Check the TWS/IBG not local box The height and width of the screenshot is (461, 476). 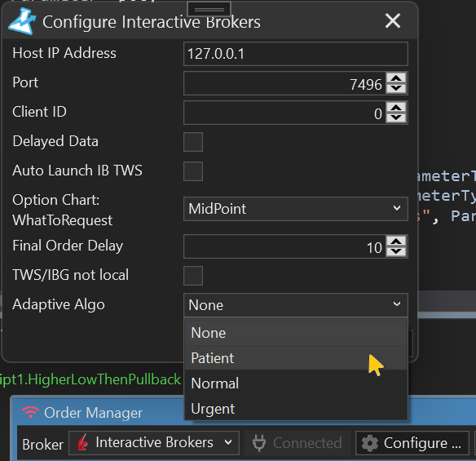click(193, 276)
